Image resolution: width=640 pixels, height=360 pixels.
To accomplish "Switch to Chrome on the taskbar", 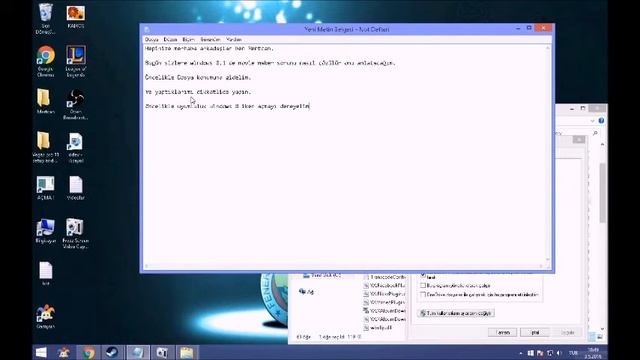I will click(x=88, y=352).
